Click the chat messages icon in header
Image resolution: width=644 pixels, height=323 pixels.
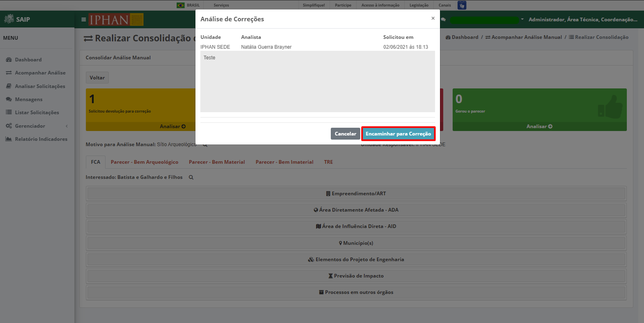click(x=443, y=20)
